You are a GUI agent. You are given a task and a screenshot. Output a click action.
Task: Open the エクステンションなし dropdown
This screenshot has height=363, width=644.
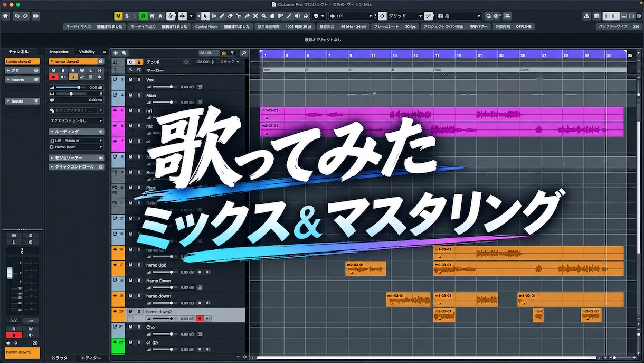pyautogui.click(x=76, y=120)
